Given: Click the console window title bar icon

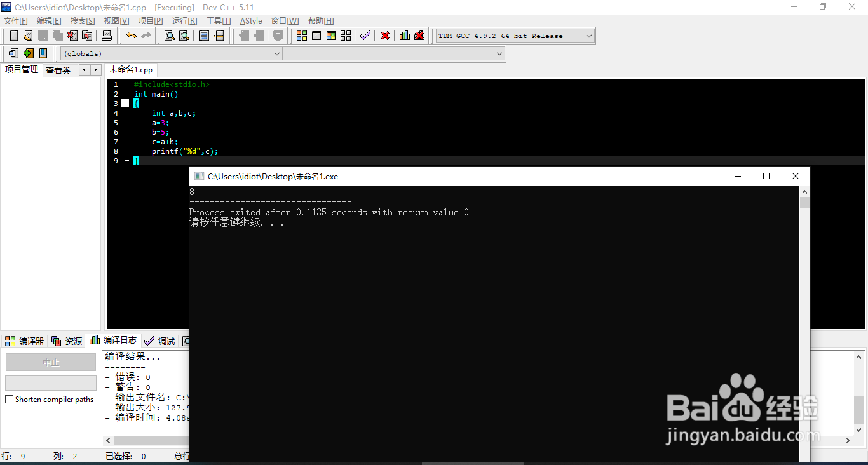Looking at the screenshot, I should click(199, 176).
